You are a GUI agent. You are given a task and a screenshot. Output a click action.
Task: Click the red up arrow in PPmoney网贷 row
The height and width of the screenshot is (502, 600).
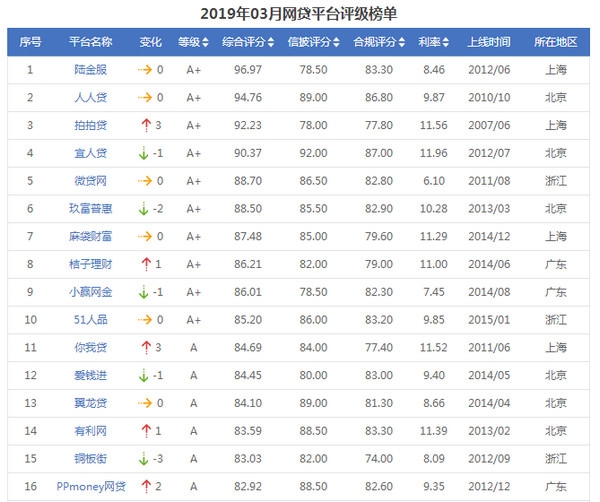pyautogui.click(x=146, y=486)
